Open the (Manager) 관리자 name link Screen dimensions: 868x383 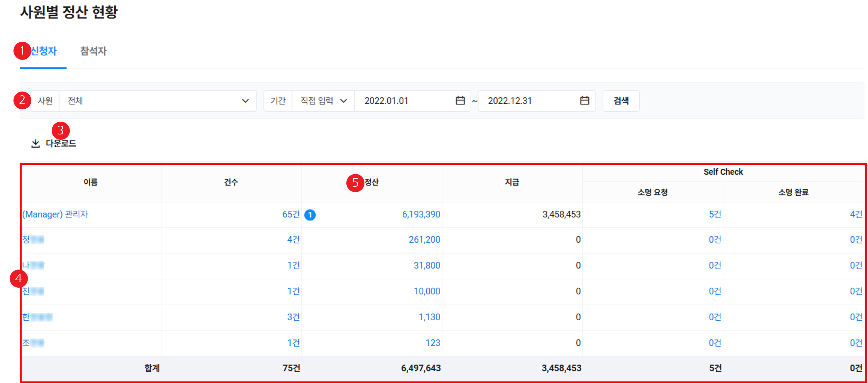click(x=55, y=214)
